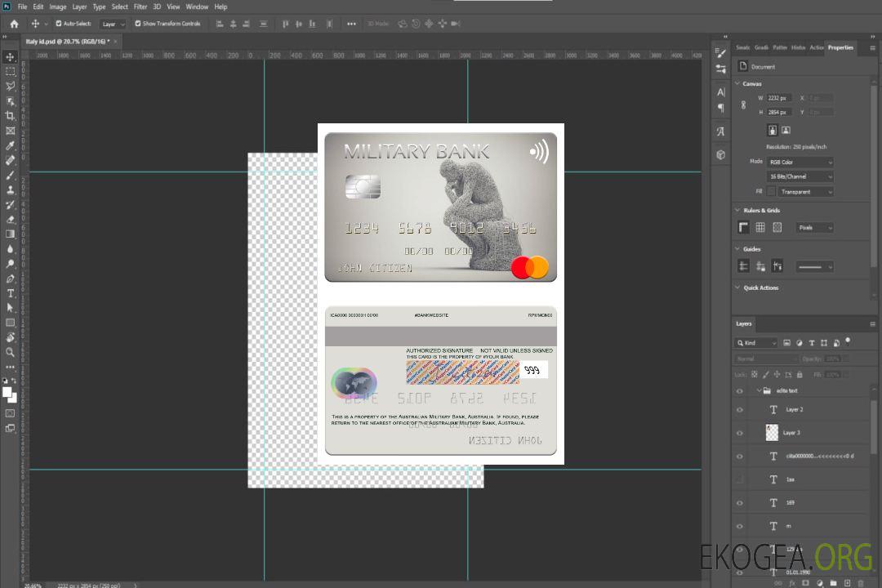Viewport: 882px width, 588px height.
Task: Switch to the Properties tab
Action: tap(840, 47)
